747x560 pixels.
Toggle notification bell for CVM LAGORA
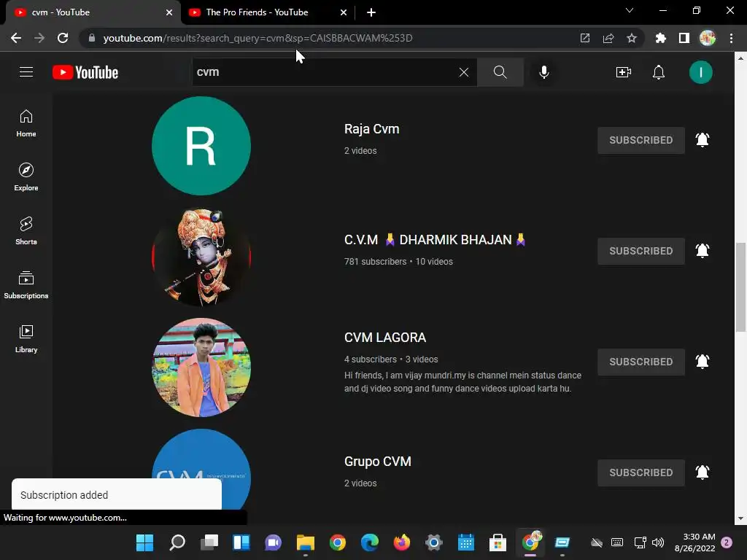click(703, 362)
